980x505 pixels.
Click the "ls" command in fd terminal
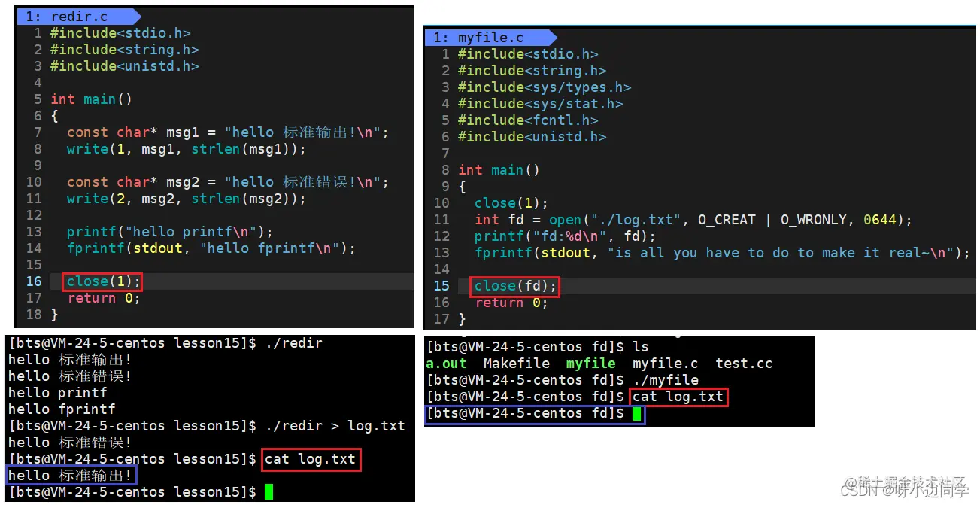[x=640, y=347]
